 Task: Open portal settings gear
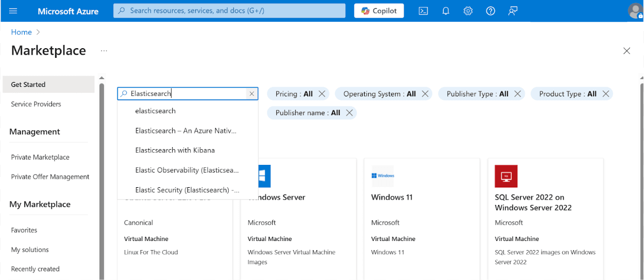coord(468,11)
